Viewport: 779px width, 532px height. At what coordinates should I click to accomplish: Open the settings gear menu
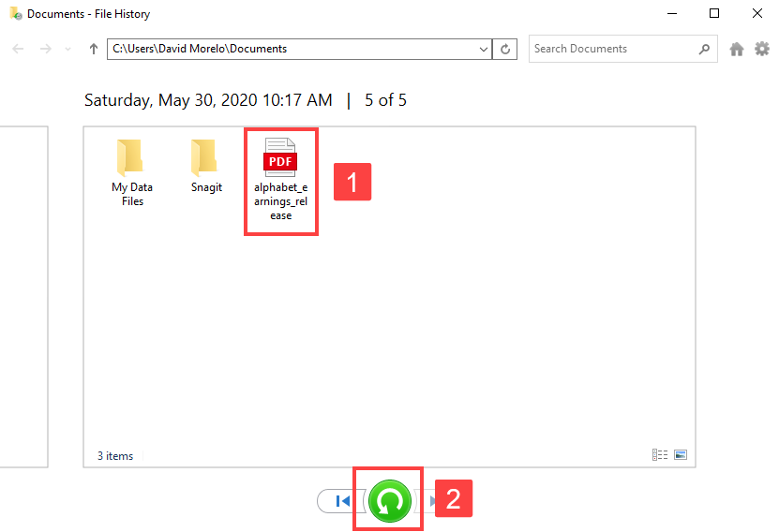761,49
